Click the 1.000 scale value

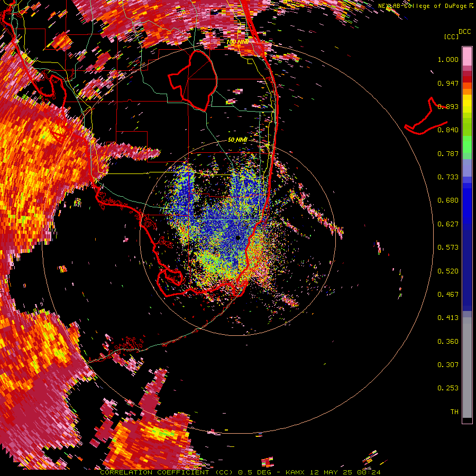coord(448,59)
